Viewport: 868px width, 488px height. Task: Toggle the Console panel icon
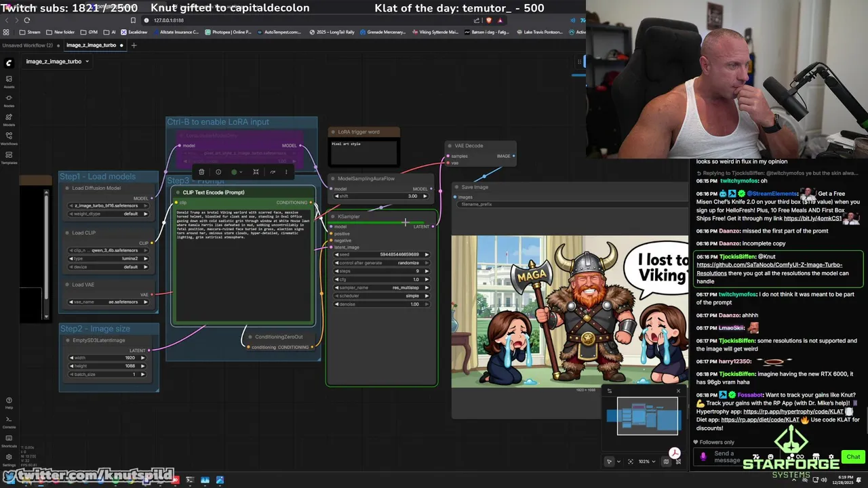[9, 422]
